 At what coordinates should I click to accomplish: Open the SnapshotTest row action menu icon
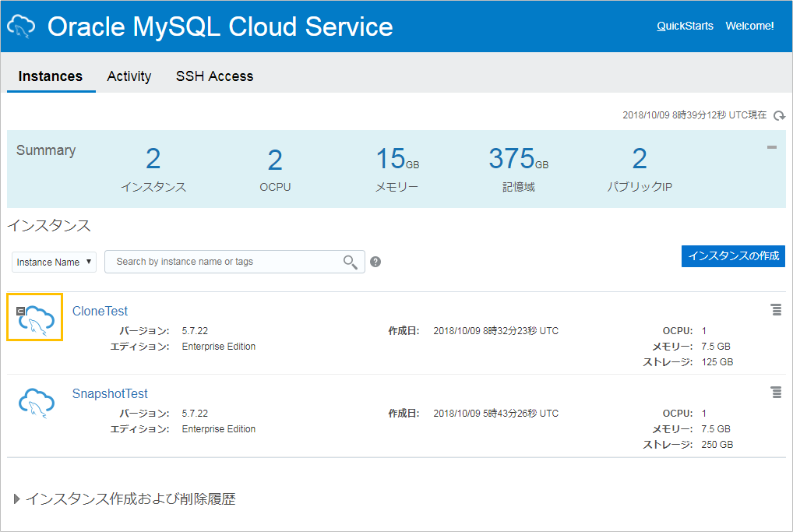click(x=777, y=392)
